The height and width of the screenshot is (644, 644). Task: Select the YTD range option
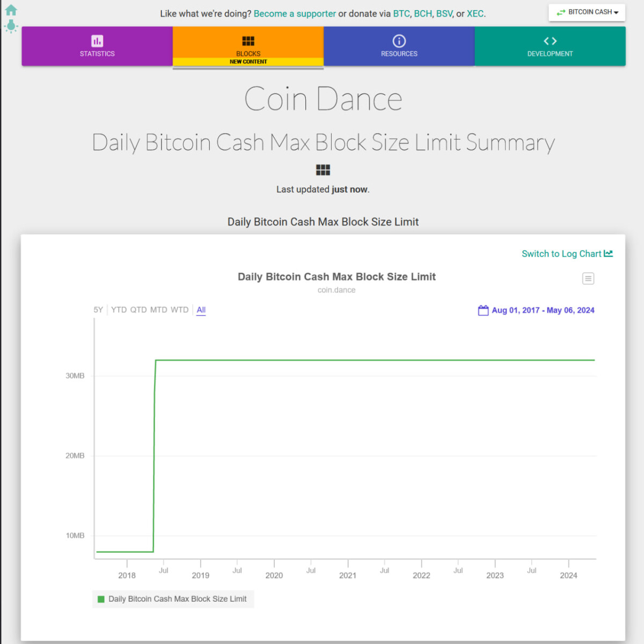pyautogui.click(x=119, y=310)
